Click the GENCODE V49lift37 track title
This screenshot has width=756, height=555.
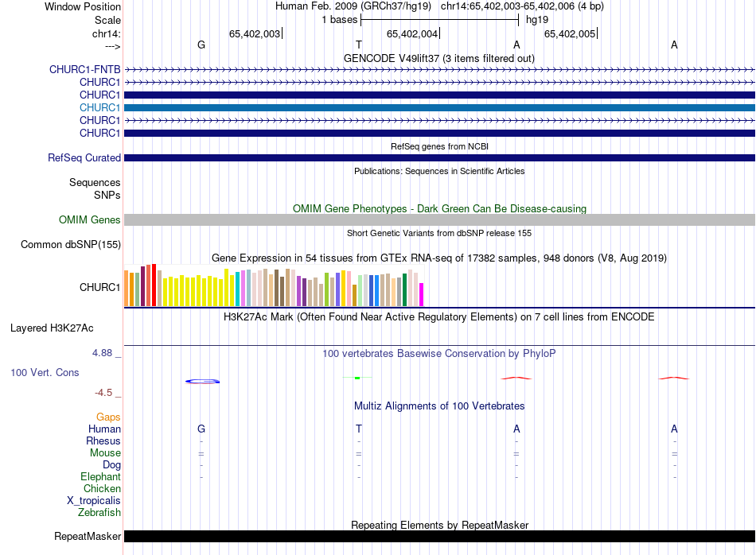click(x=438, y=58)
